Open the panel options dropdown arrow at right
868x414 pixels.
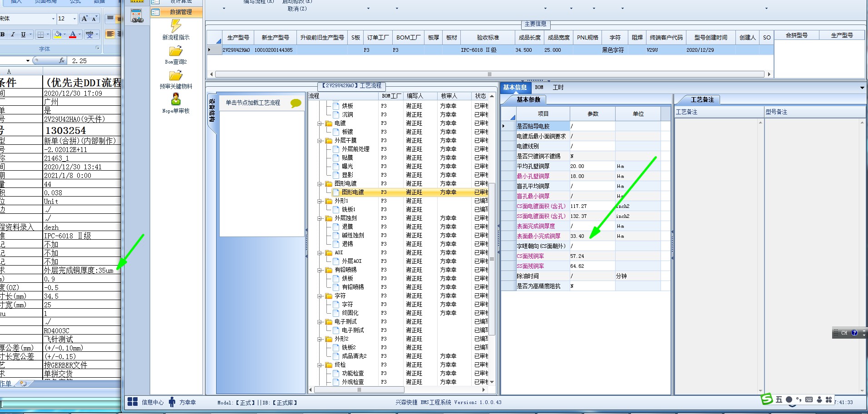coord(862,88)
